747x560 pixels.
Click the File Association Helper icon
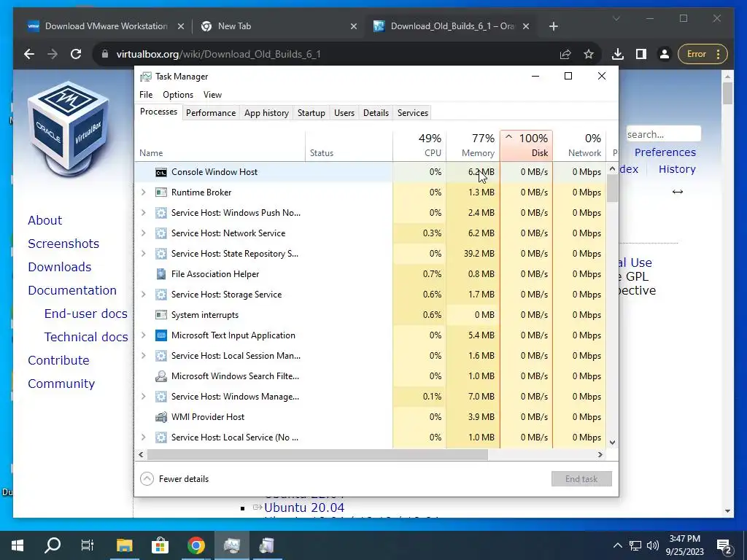pyautogui.click(x=161, y=274)
